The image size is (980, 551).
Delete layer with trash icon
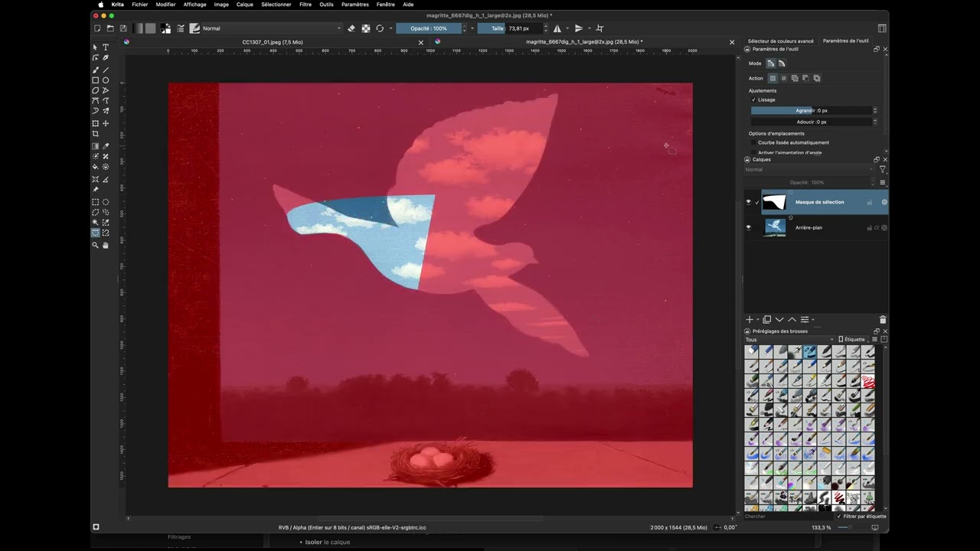coord(883,320)
